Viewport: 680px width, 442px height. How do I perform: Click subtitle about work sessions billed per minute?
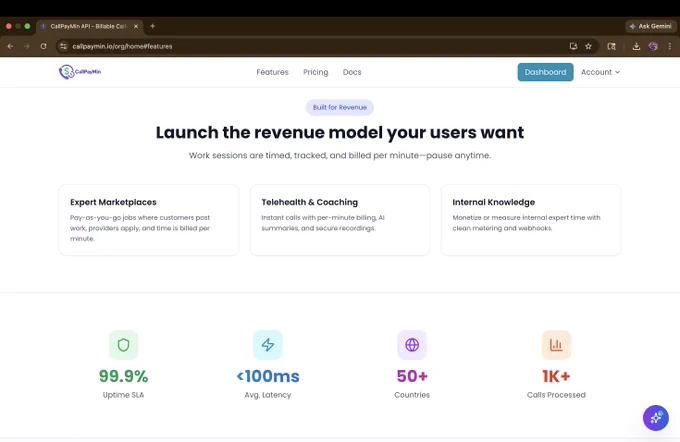pos(340,155)
